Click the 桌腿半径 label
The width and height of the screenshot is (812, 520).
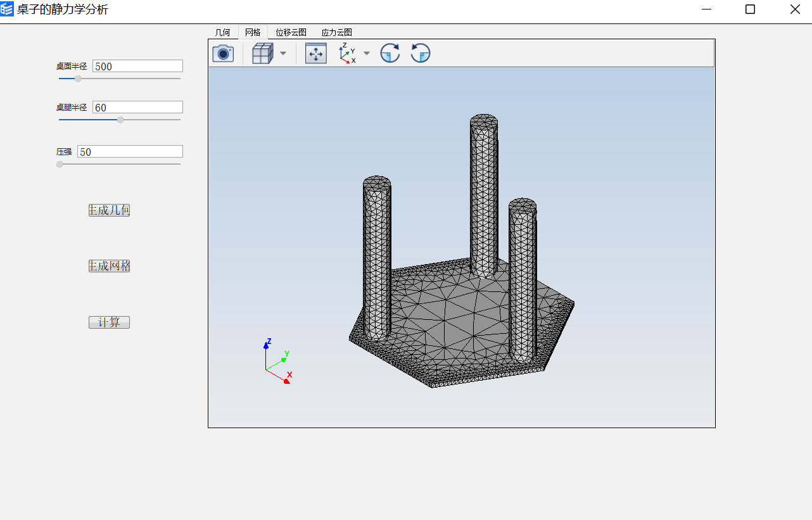[x=72, y=107]
